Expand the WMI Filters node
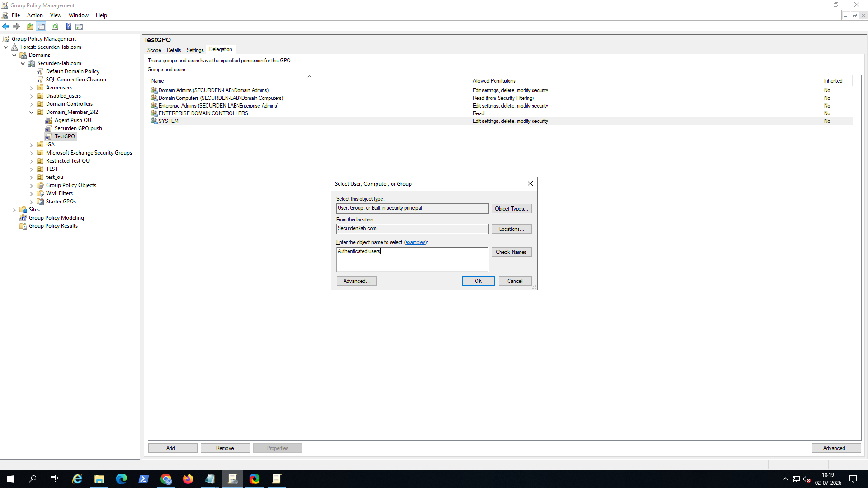 tap(32, 194)
